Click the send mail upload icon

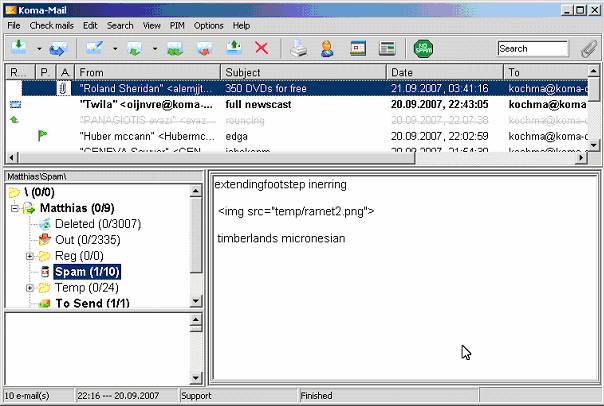[x=234, y=48]
